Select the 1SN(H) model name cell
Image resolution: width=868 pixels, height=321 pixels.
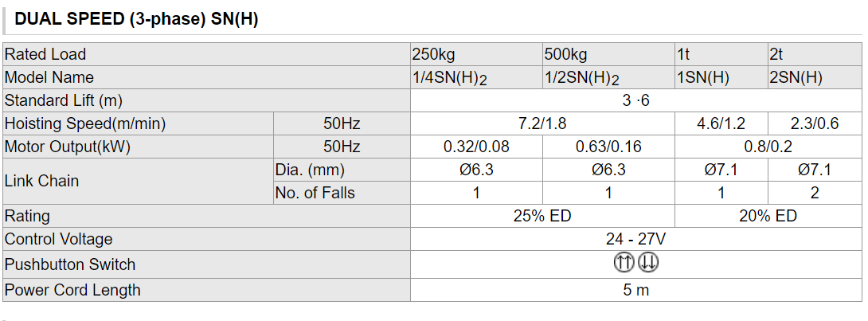(x=702, y=77)
